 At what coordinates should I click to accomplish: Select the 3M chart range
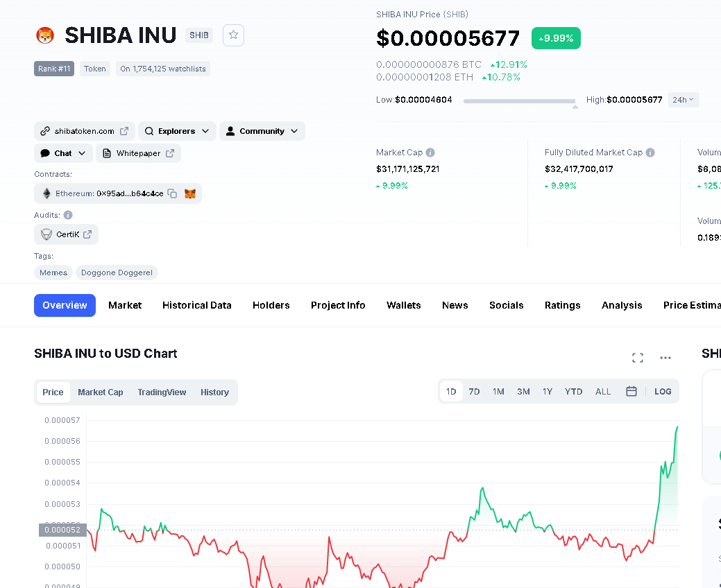click(523, 391)
